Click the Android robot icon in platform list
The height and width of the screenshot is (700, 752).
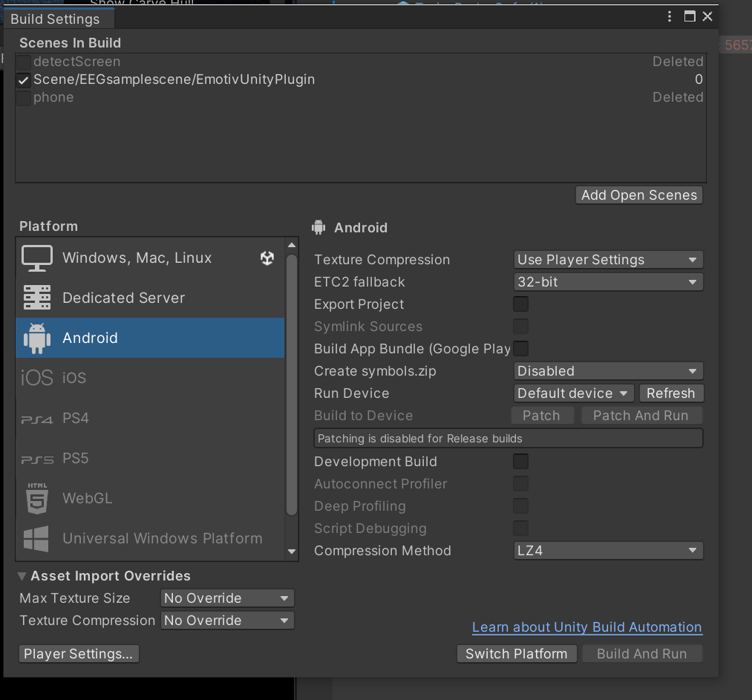pyautogui.click(x=37, y=338)
